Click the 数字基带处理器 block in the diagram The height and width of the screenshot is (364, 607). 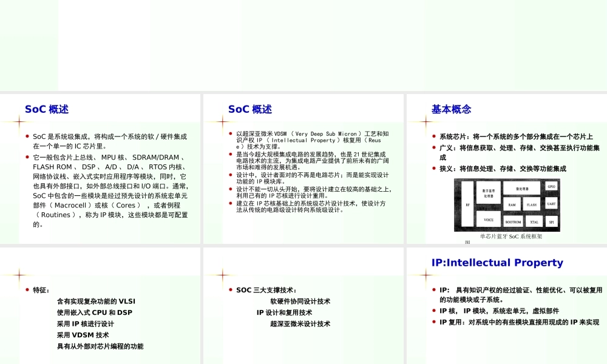489,194
